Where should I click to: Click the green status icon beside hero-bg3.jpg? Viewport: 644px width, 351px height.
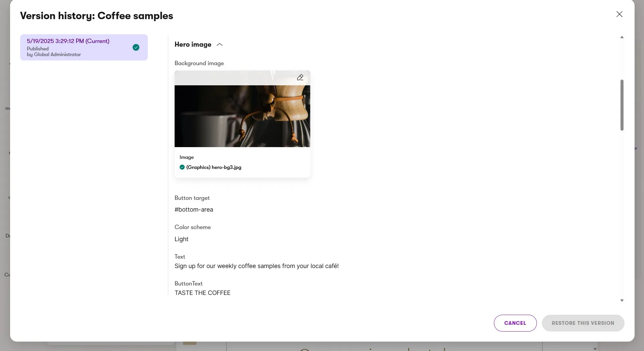coord(182,167)
